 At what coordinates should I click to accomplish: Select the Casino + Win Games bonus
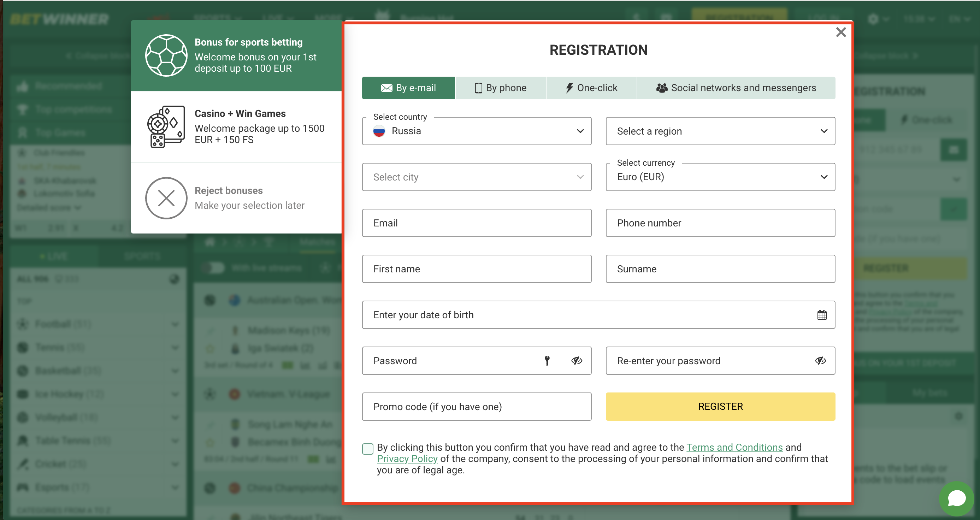click(236, 127)
